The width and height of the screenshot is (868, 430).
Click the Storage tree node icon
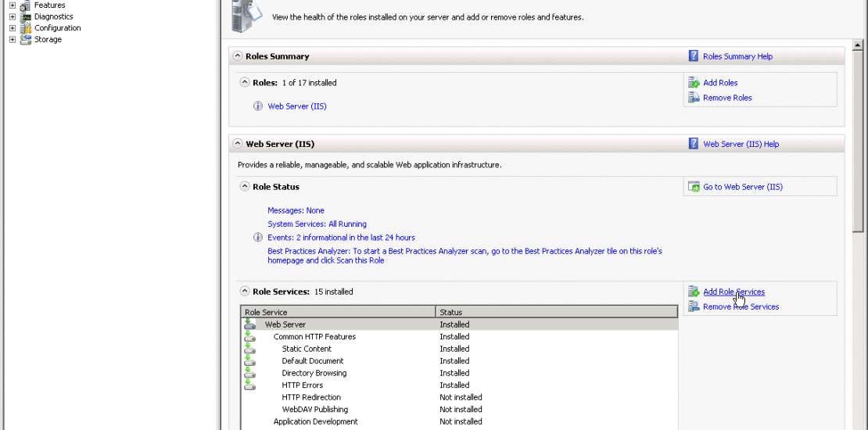point(26,40)
